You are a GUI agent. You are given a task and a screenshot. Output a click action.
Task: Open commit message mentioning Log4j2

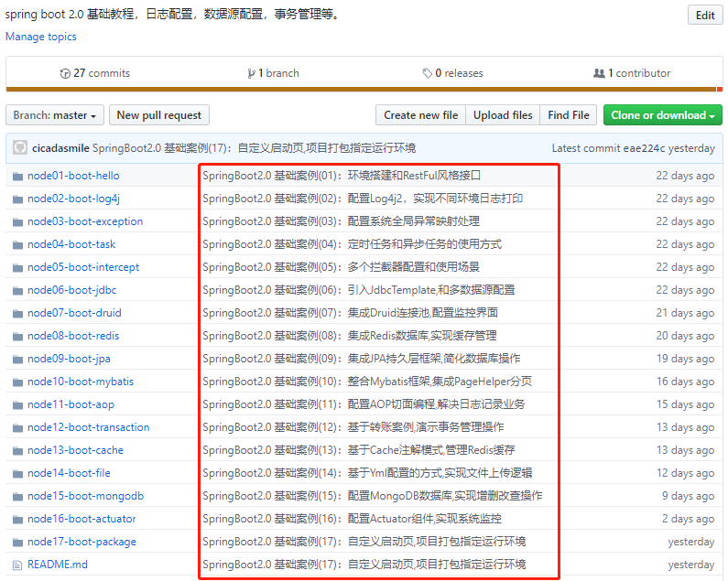pos(363,199)
